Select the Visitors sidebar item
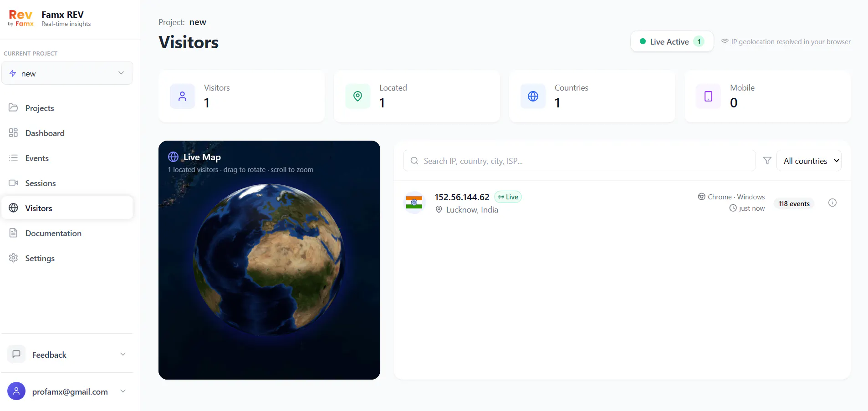868x411 pixels. click(67, 208)
